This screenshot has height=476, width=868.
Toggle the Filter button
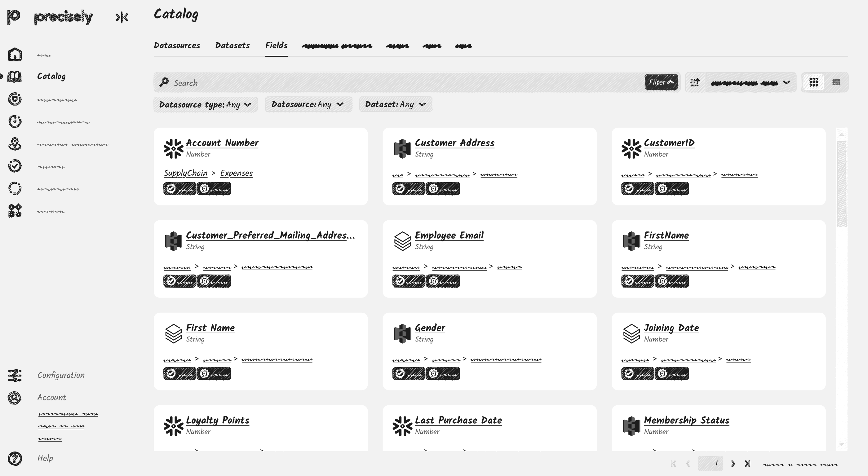(x=661, y=82)
